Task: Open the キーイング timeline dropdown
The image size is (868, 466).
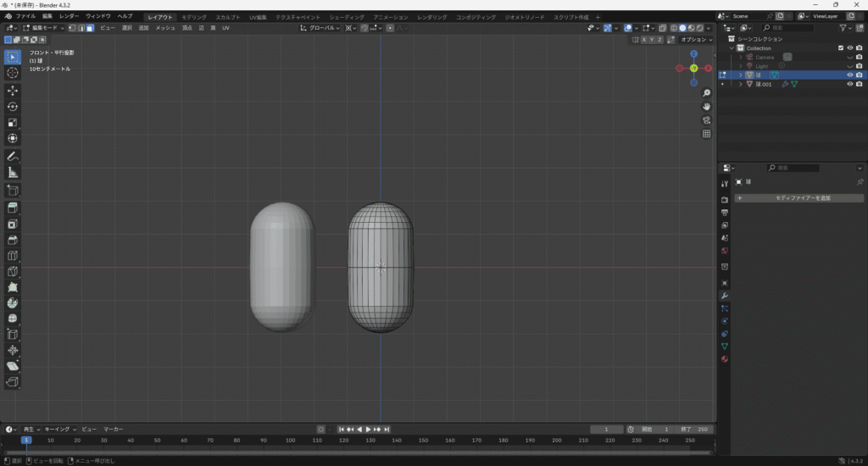Action: pos(60,429)
